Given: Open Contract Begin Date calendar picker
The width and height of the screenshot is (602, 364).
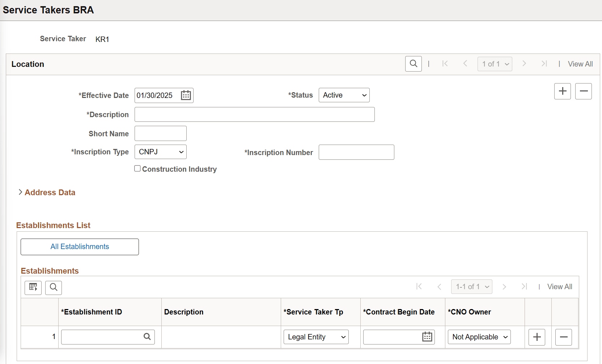Looking at the screenshot, I should coord(427,337).
